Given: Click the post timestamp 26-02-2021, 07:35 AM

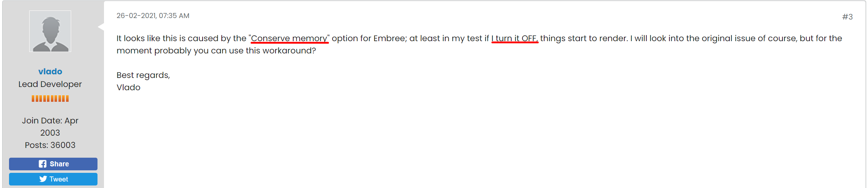Looking at the screenshot, I should pyautogui.click(x=153, y=16).
